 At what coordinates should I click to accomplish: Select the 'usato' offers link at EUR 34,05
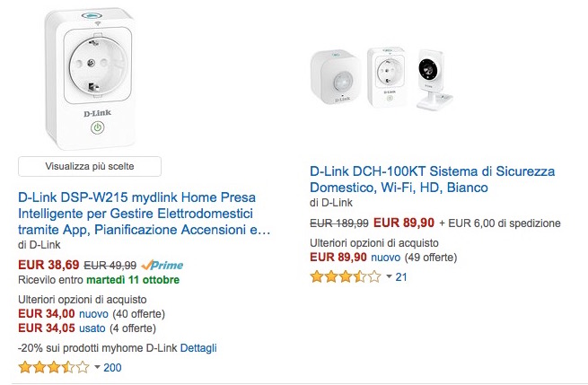click(x=94, y=328)
